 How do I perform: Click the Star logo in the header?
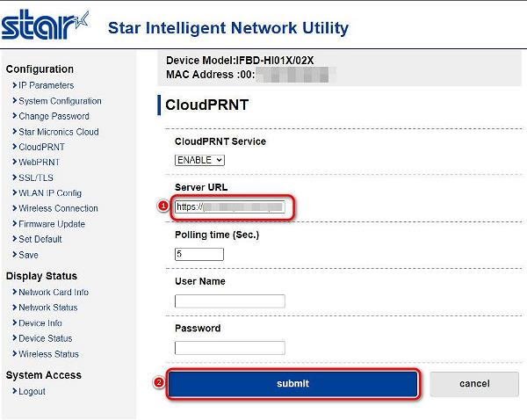(x=45, y=25)
